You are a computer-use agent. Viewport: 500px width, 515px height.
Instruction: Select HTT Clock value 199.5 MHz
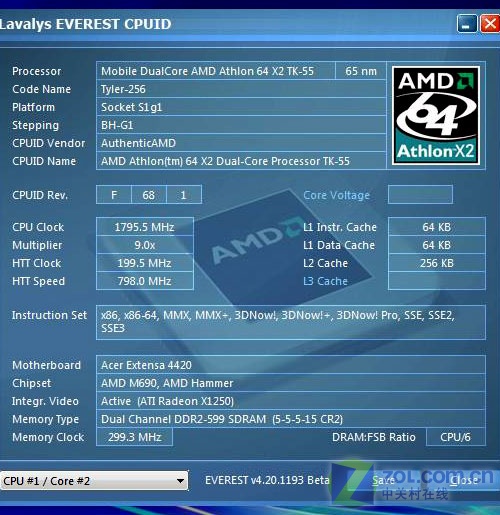pyautogui.click(x=145, y=263)
